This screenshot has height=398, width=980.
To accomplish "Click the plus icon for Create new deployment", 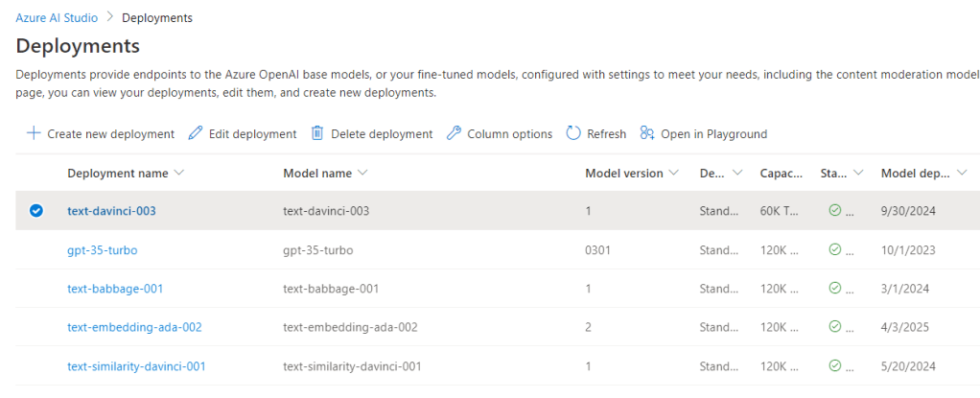I will pyautogui.click(x=34, y=134).
